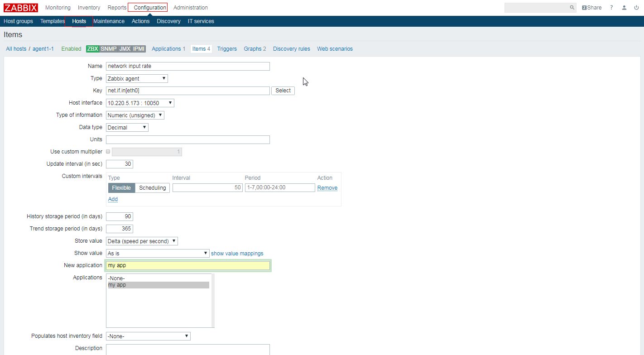The width and height of the screenshot is (644, 355).
Task: Click All hosts breadcrumb link
Action: pos(16,49)
